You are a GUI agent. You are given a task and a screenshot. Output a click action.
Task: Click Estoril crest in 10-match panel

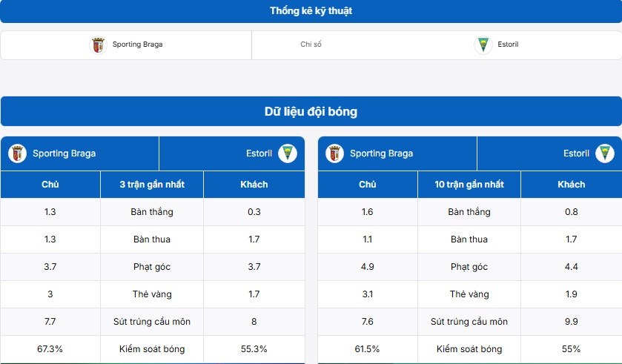click(605, 153)
